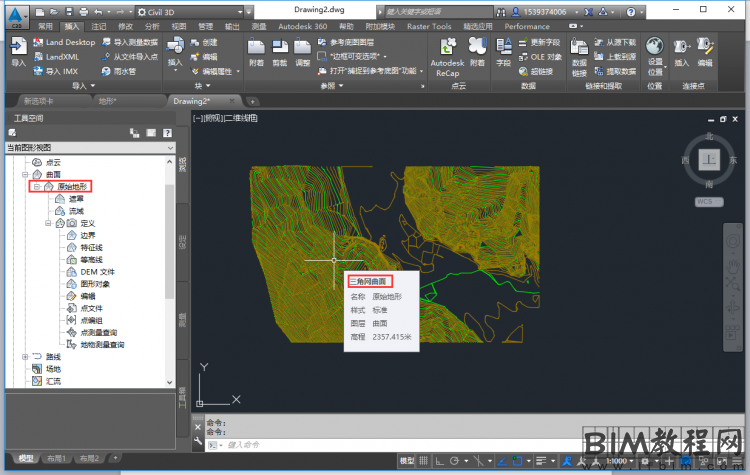Click the Plot printer icon

84,12
